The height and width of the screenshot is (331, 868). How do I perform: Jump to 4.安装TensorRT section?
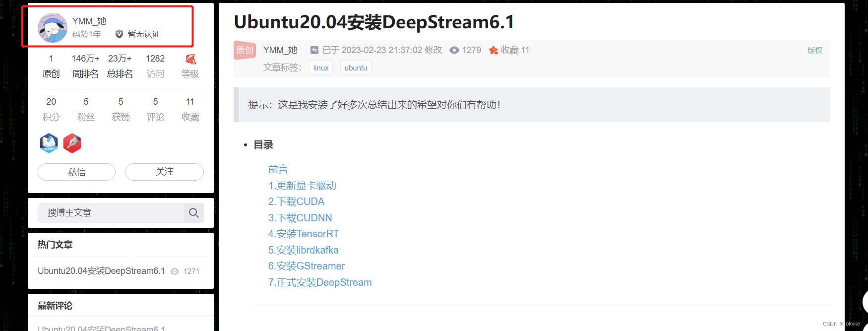pyautogui.click(x=304, y=234)
